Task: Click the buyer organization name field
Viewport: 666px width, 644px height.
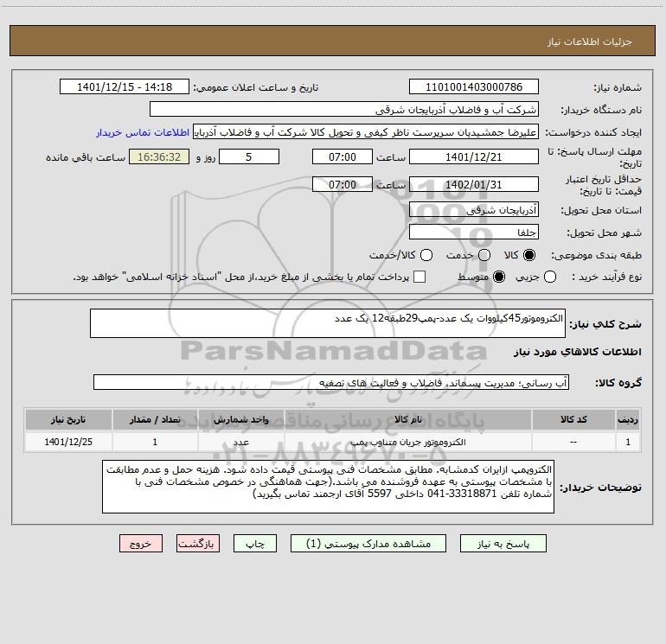Action: coord(344,109)
